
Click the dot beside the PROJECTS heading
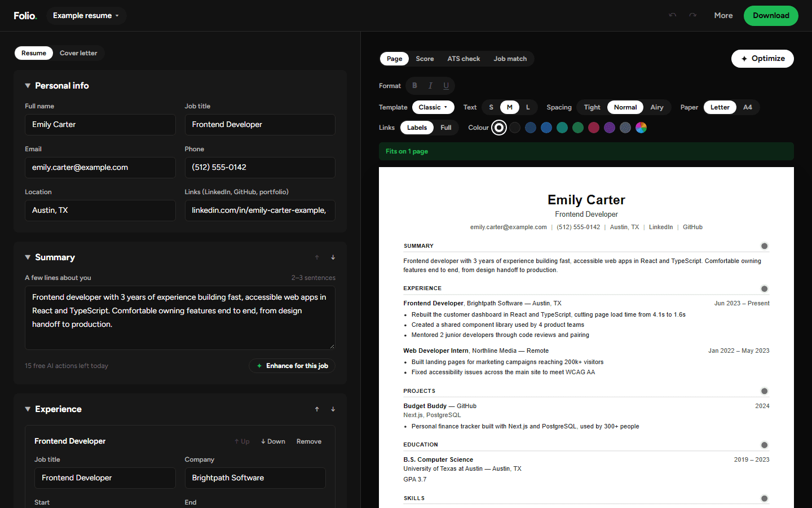coord(765,391)
